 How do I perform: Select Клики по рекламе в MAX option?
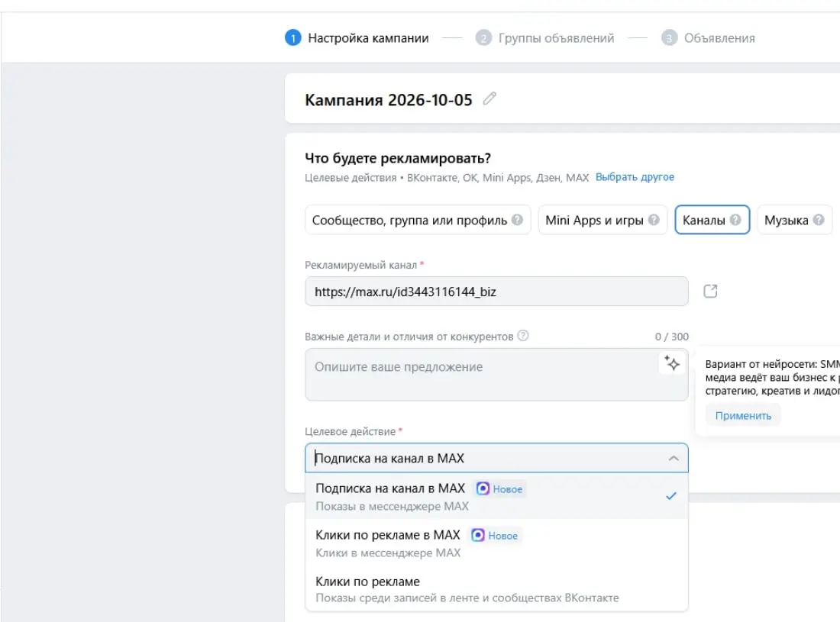496,543
